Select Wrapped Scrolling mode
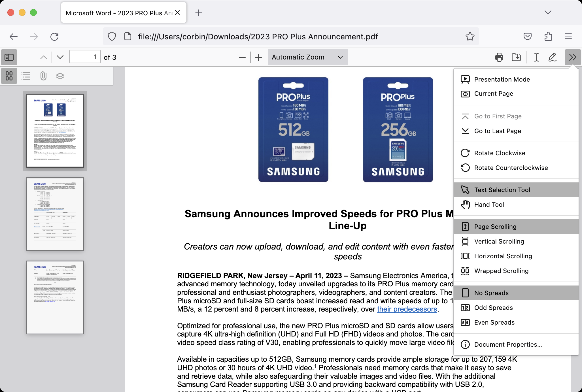This screenshot has height=392, width=582. coord(516,271)
